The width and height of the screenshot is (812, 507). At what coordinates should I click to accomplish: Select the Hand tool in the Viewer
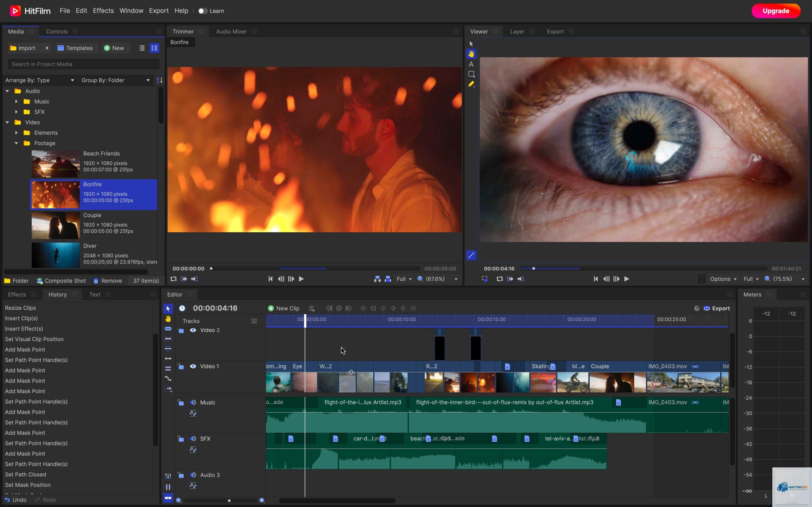[471, 54]
